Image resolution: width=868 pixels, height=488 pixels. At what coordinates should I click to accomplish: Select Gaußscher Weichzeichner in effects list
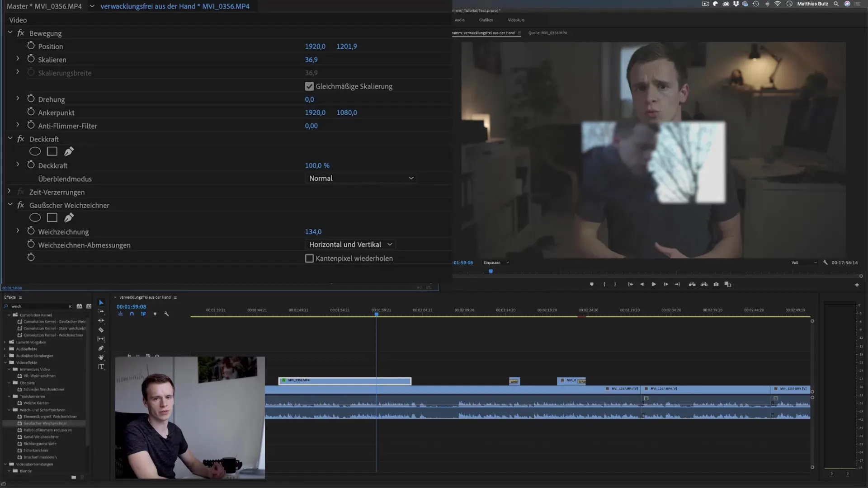coord(45,423)
